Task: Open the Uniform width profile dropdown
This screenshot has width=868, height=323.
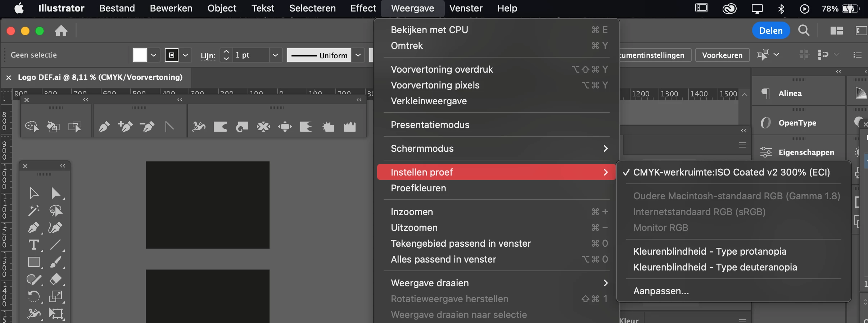Action: [358, 55]
